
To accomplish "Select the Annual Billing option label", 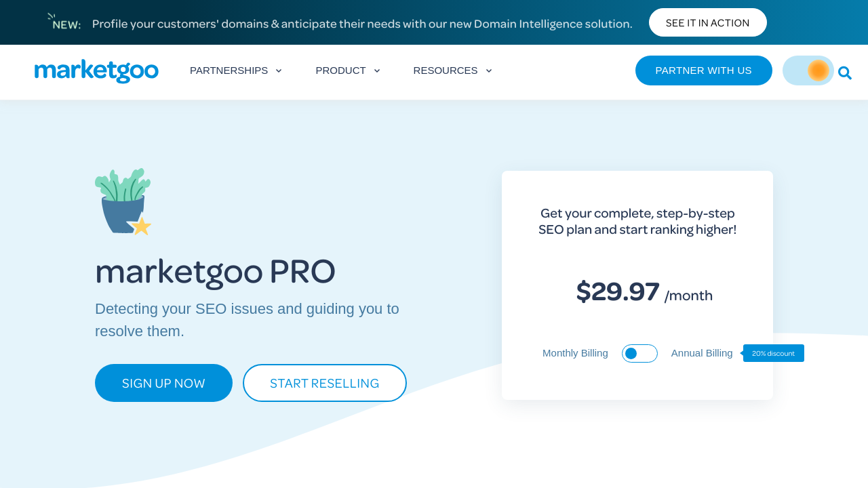I will [x=702, y=353].
